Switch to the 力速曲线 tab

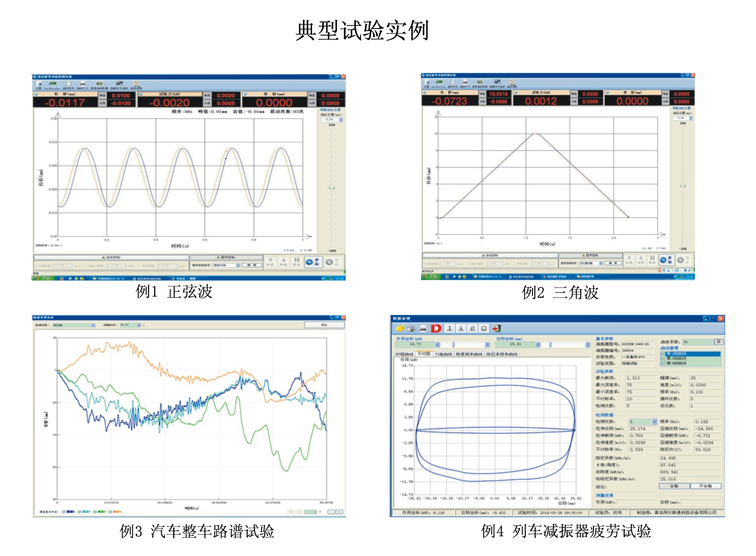pyautogui.click(x=443, y=354)
